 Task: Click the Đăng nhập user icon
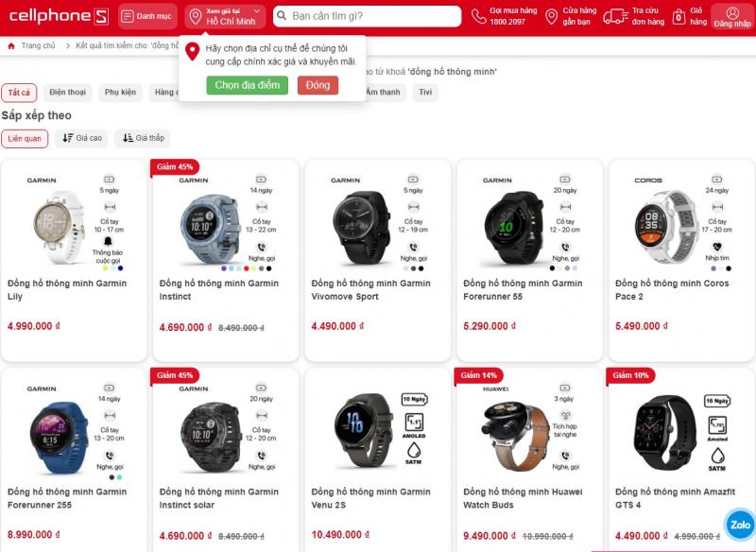[x=732, y=12]
